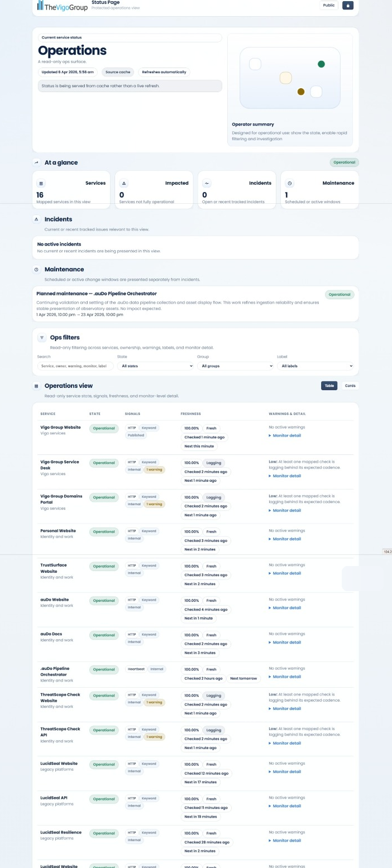
Task: Expand Monitor detail for LucidSeal Resilience
Action: coord(285,841)
